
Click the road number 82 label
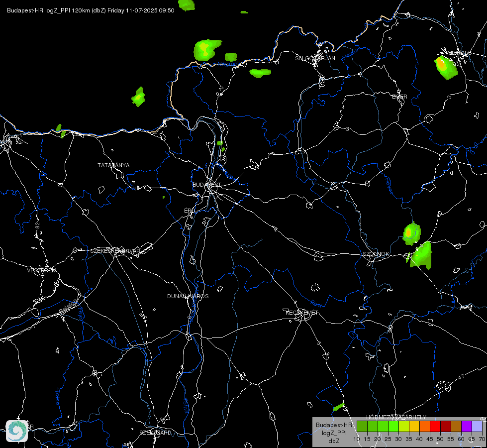pyautogui.click(x=38, y=225)
